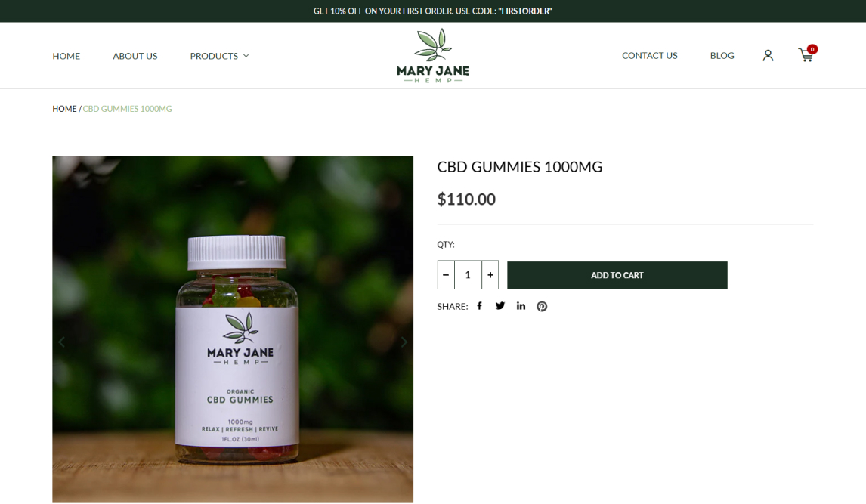The width and height of the screenshot is (866, 504).
Task: Share product on LinkedIn
Action: (521, 306)
